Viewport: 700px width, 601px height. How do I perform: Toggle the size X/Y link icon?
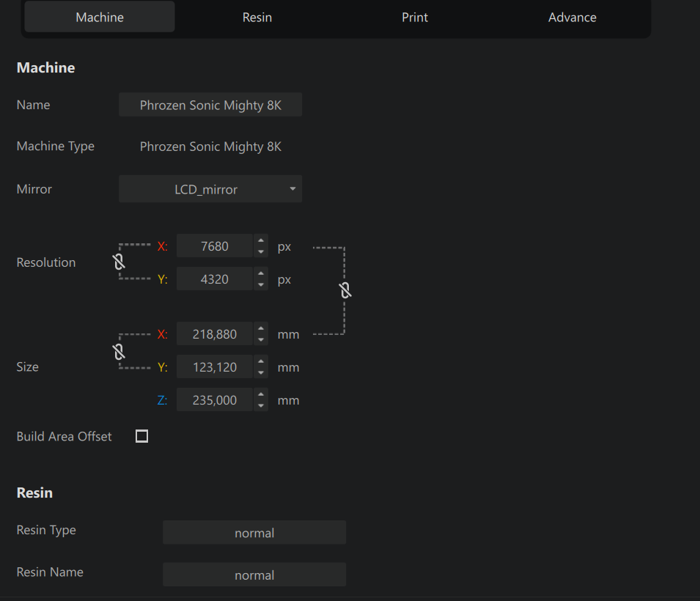(x=119, y=351)
